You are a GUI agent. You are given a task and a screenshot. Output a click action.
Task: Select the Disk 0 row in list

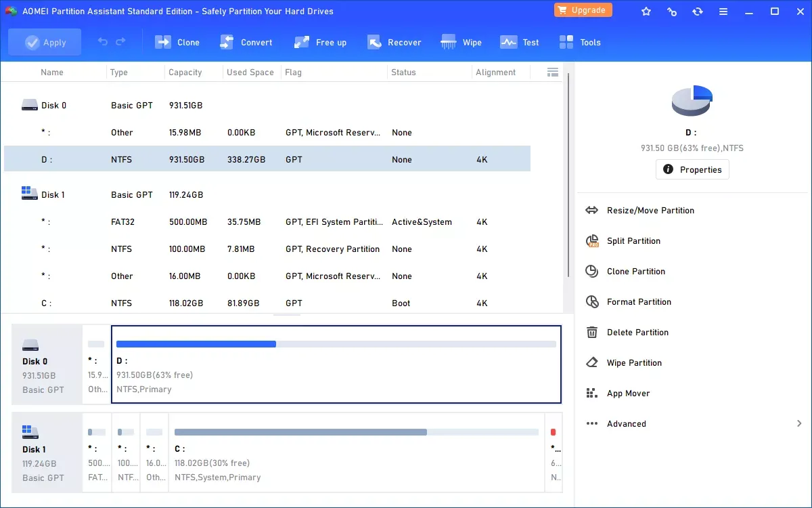point(267,106)
